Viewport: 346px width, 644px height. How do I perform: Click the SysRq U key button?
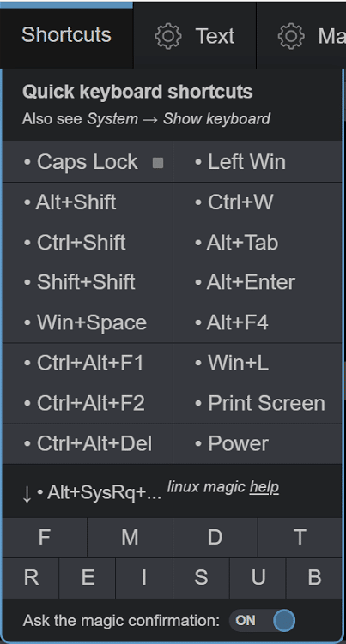pos(258,577)
